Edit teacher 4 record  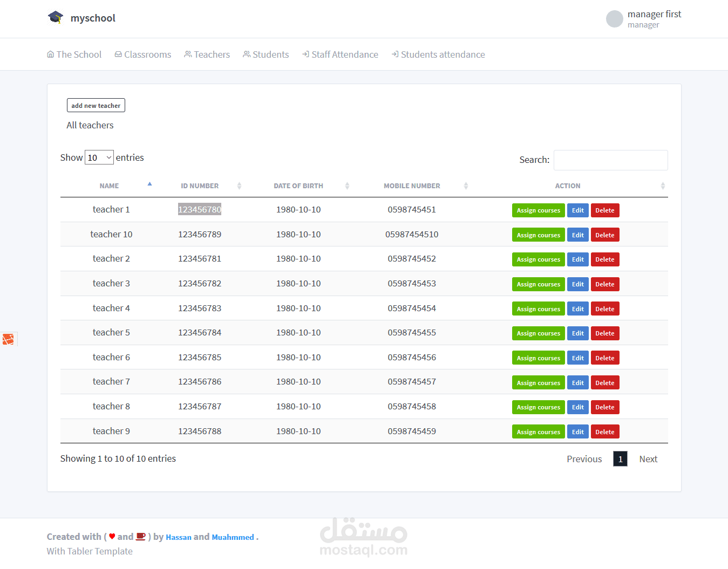[578, 309]
